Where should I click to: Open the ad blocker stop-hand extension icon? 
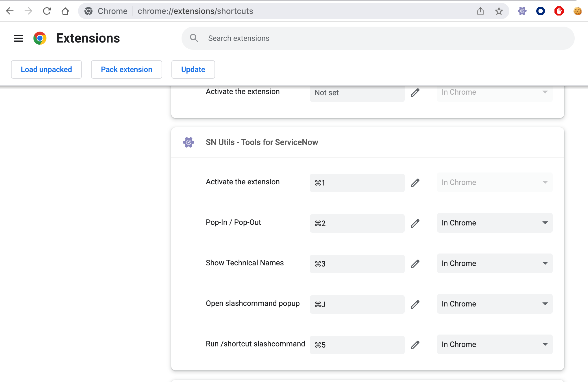point(559,11)
